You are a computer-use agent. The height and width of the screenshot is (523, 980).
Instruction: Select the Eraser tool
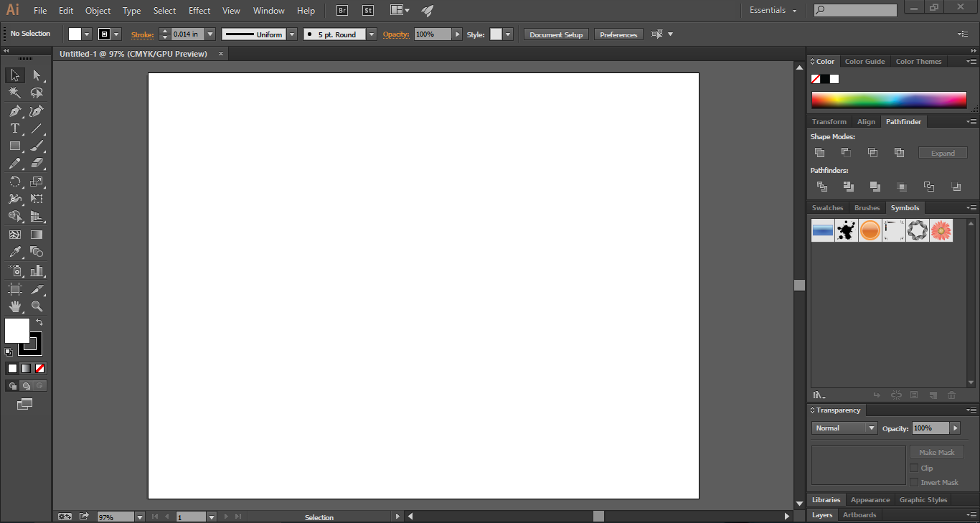[x=37, y=164]
